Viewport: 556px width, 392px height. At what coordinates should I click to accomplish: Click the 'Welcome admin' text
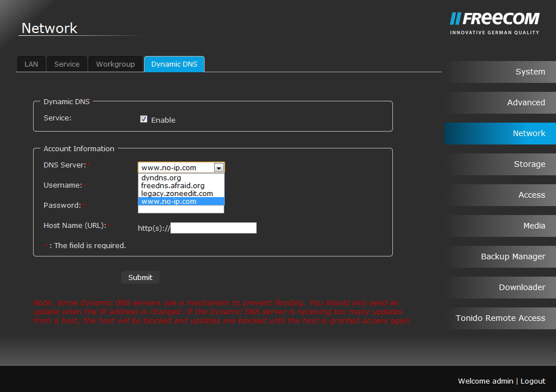485,381
